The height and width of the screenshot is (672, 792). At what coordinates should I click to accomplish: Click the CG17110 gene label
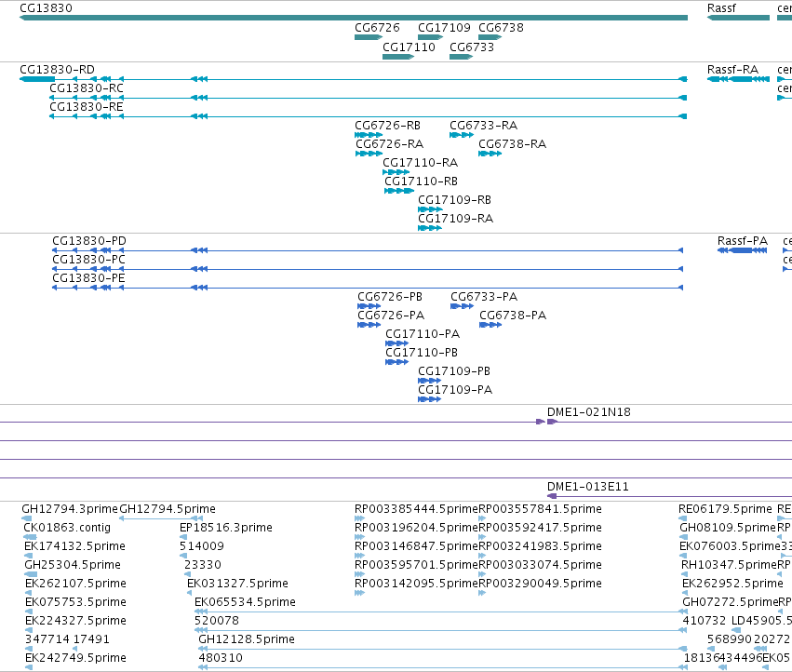(x=409, y=47)
